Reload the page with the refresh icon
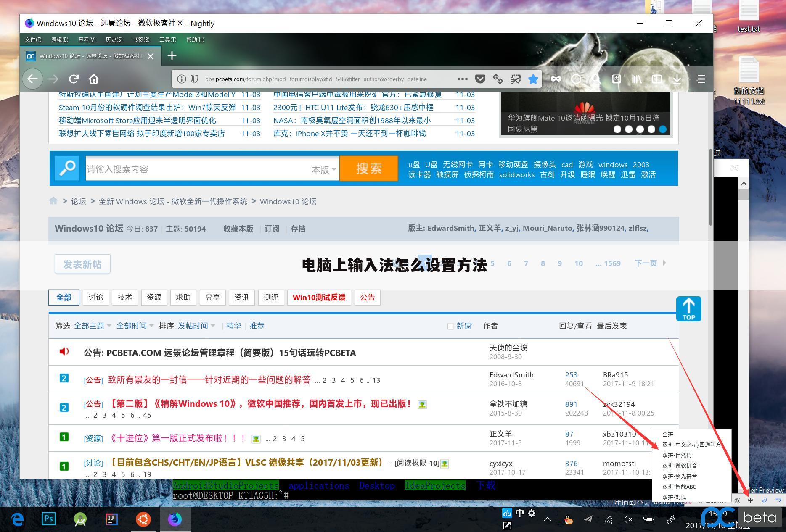The width and height of the screenshot is (786, 532). coord(74,79)
